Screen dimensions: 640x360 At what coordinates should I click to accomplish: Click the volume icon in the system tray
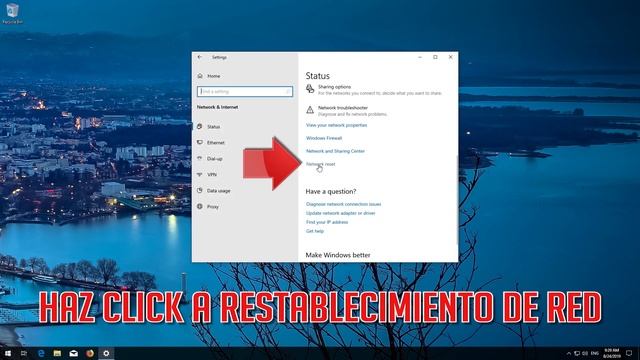[585, 353]
